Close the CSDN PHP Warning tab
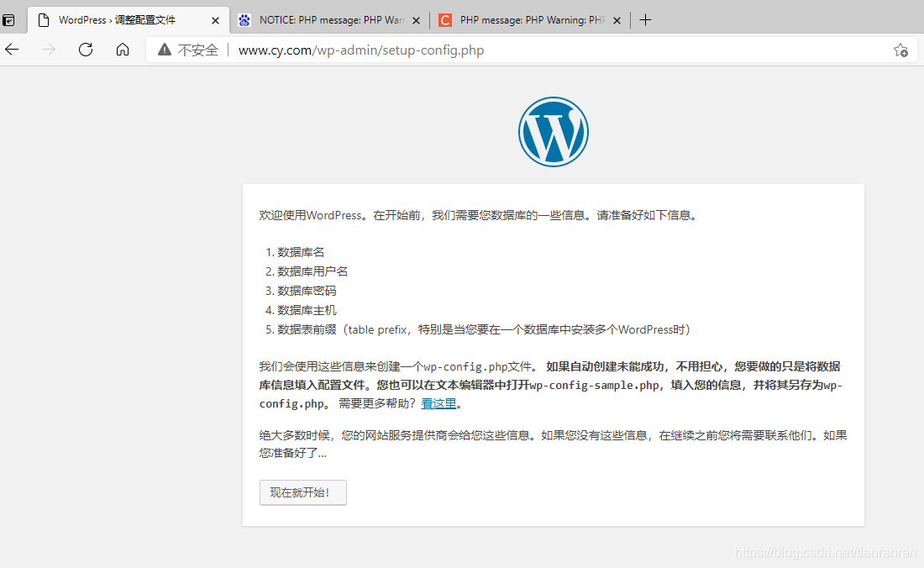The image size is (924, 568). pyautogui.click(x=617, y=21)
